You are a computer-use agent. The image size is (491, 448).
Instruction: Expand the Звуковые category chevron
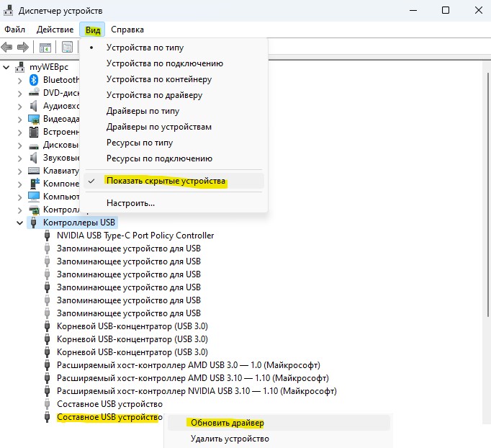(19, 158)
